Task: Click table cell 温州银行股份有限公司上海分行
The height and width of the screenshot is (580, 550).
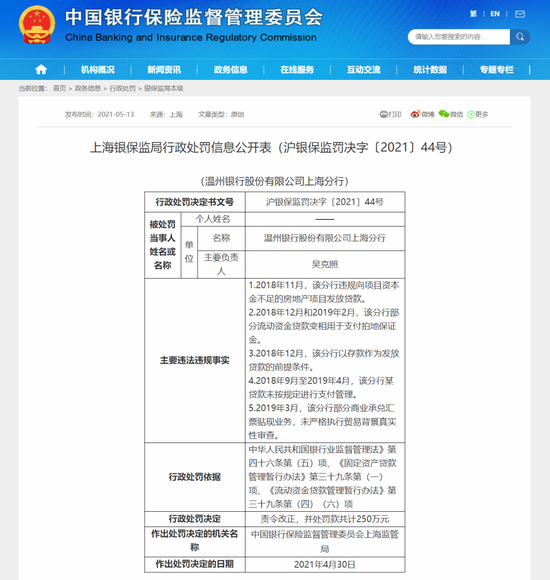Action: pyautogui.click(x=325, y=238)
